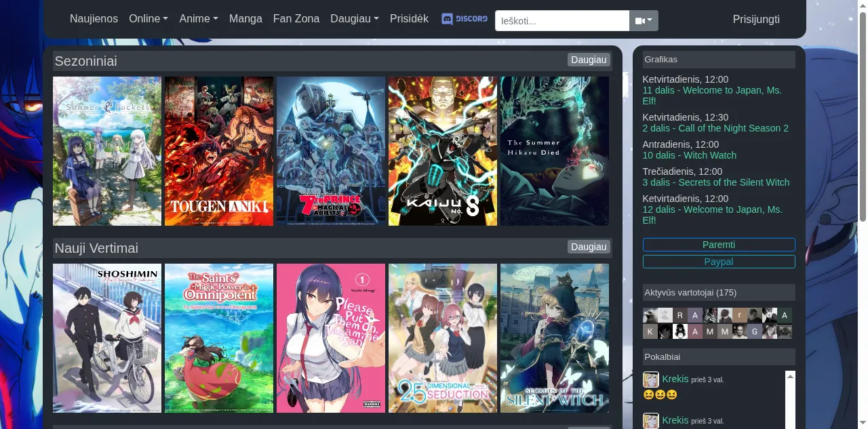Open the uppercase 'R' user avatar
The height and width of the screenshot is (429, 868).
point(680,315)
